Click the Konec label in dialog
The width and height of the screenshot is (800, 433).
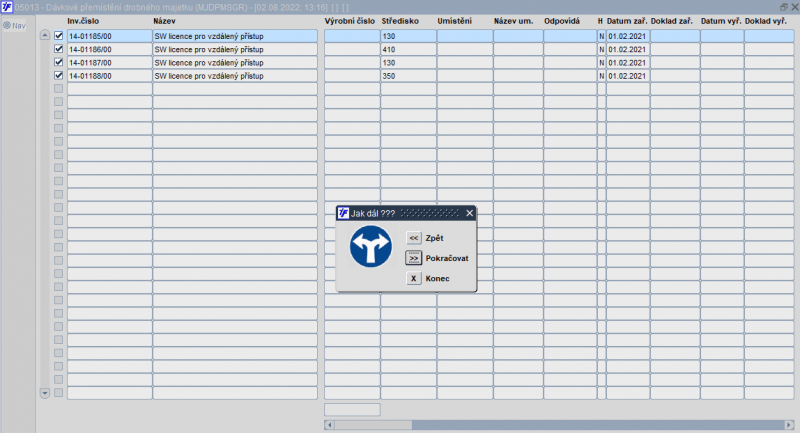[437, 278]
